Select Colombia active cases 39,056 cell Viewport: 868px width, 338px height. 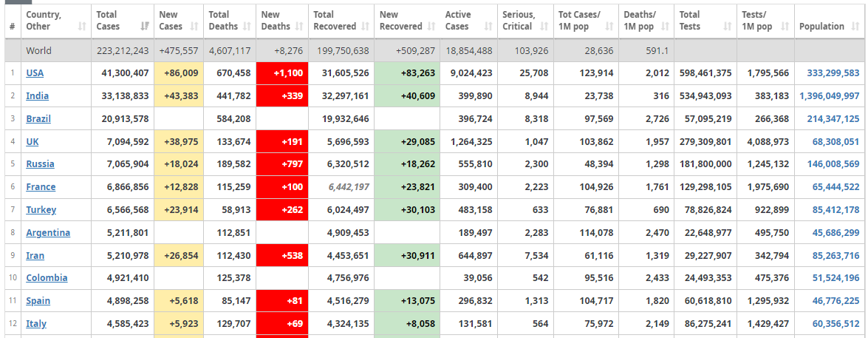[468, 277]
